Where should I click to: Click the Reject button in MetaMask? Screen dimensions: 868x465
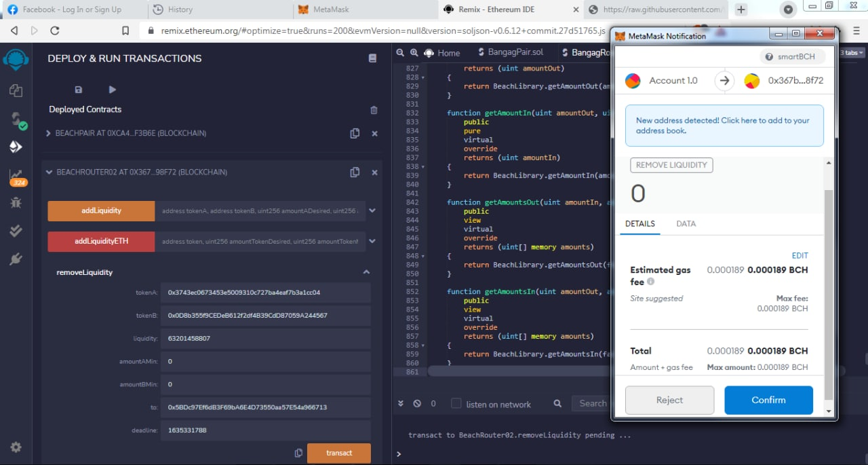click(x=669, y=400)
